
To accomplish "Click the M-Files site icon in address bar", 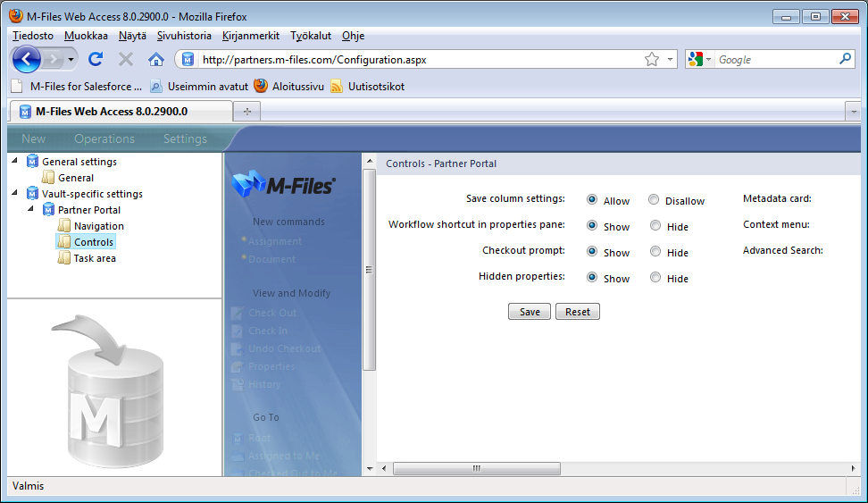I will point(188,59).
